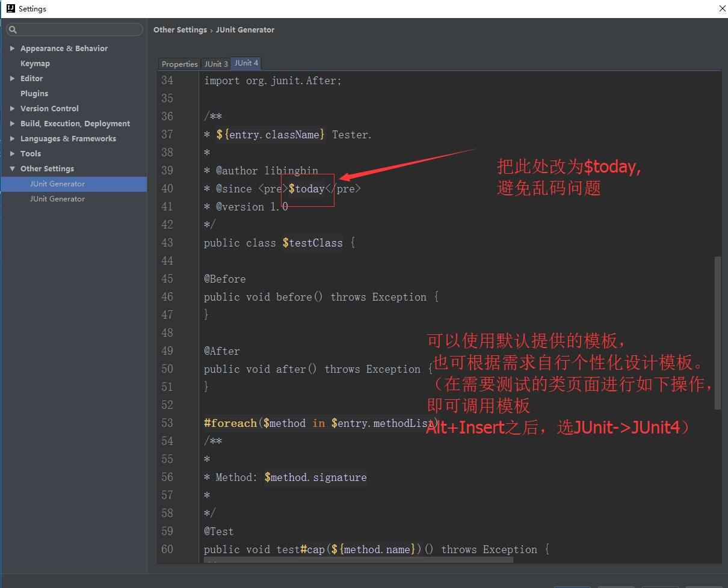Click the comment opener /** on line 36
The image size is (728, 588).
coord(213,117)
